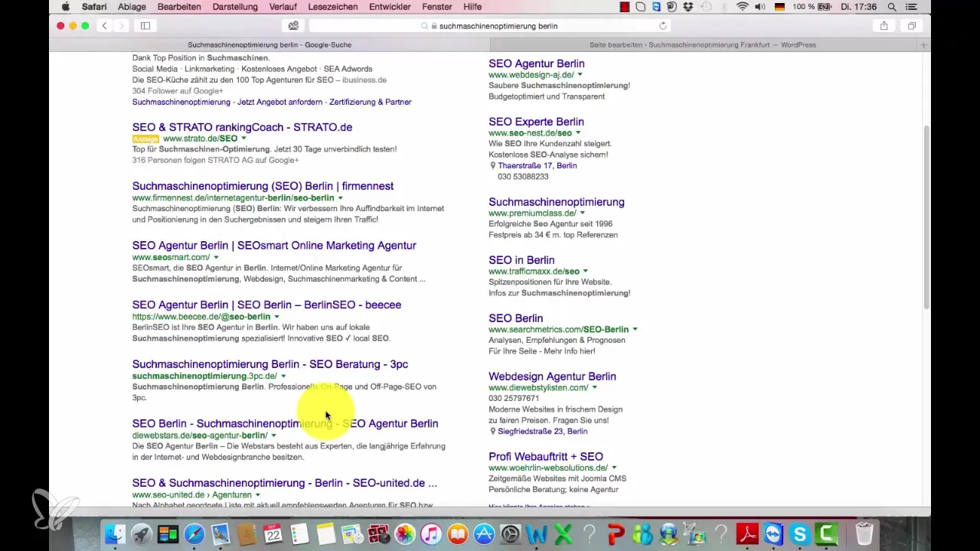
Task: Open the Entwickler menu
Action: coord(390,7)
